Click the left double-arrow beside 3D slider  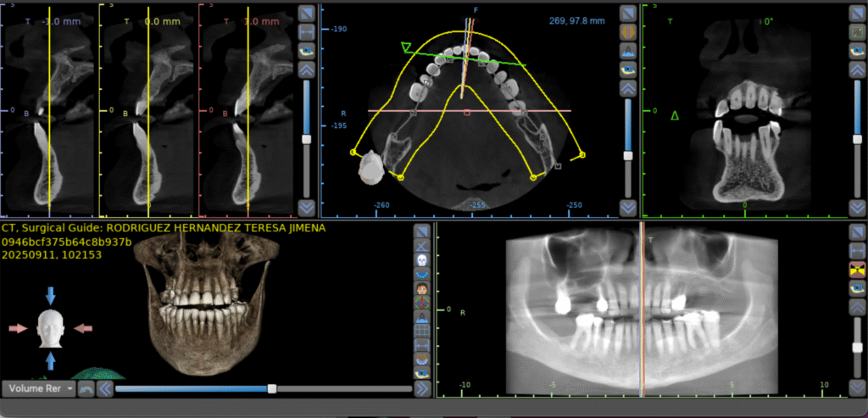[x=104, y=389]
